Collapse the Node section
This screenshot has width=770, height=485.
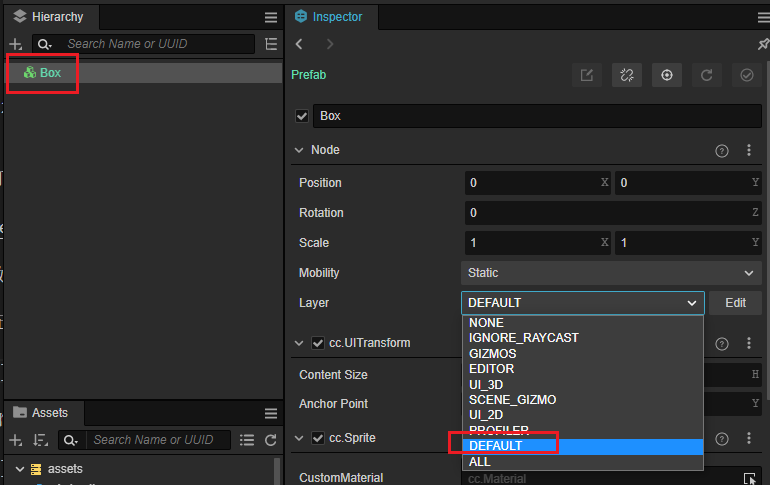pyautogui.click(x=299, y=150)
